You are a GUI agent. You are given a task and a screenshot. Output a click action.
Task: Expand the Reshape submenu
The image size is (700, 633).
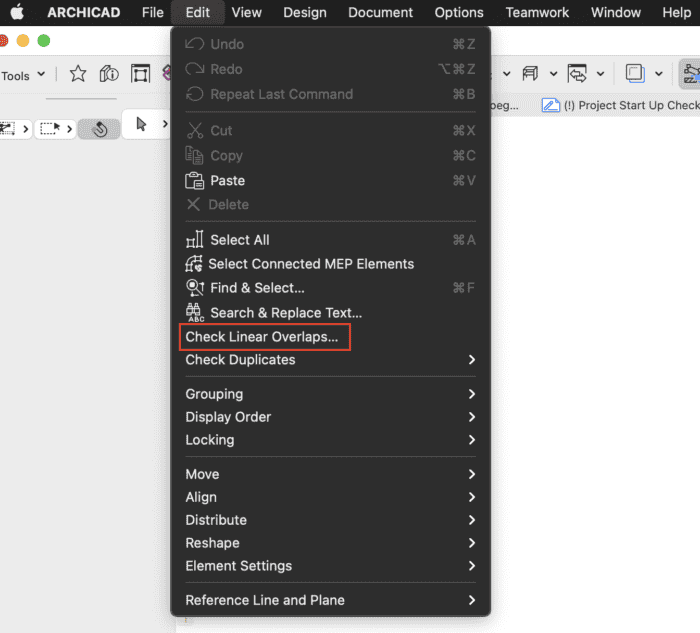tap(330, 543)
